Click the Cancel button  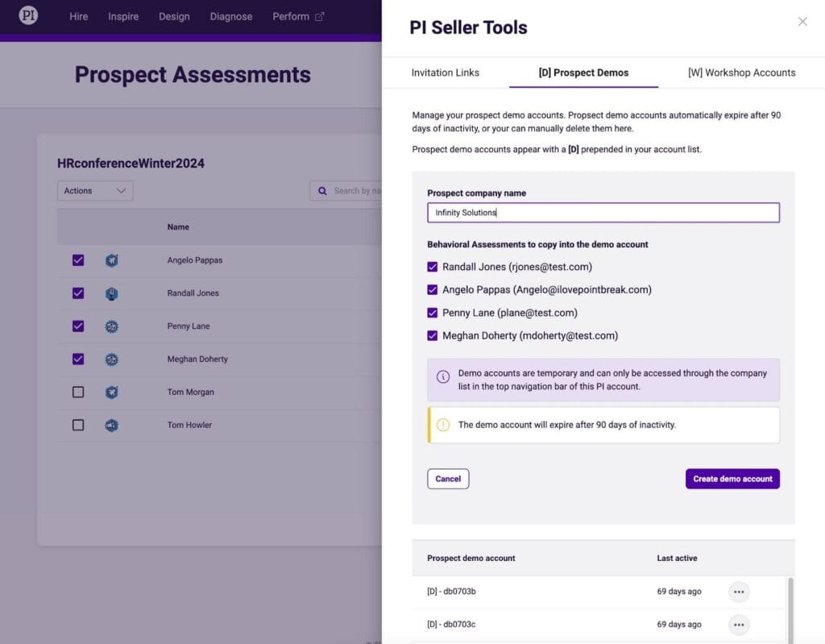pyautogui.click(x=448, y=479)
